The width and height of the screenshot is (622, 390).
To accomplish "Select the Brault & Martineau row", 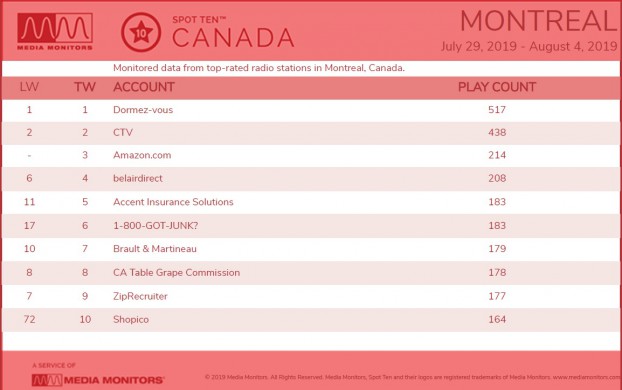I will 311,249.
